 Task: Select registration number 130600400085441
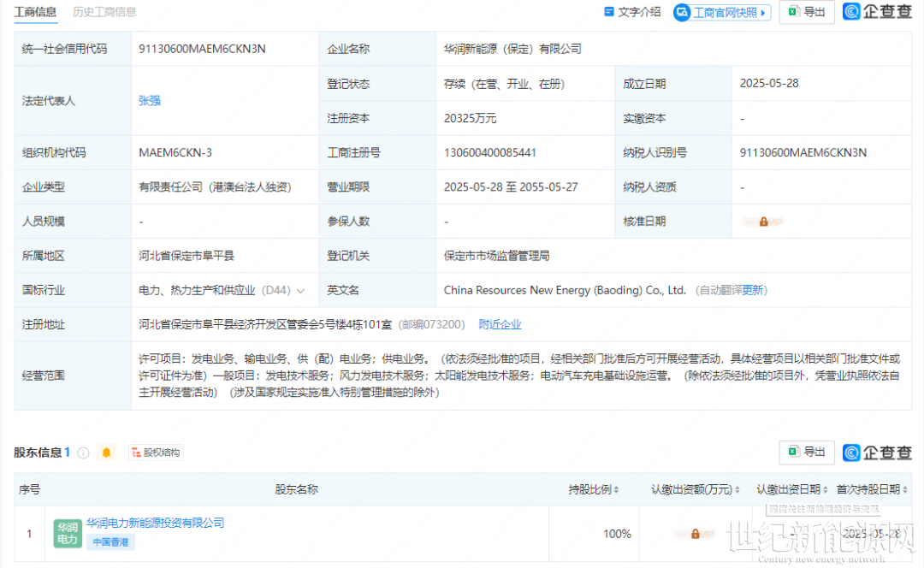pos(490,152)
